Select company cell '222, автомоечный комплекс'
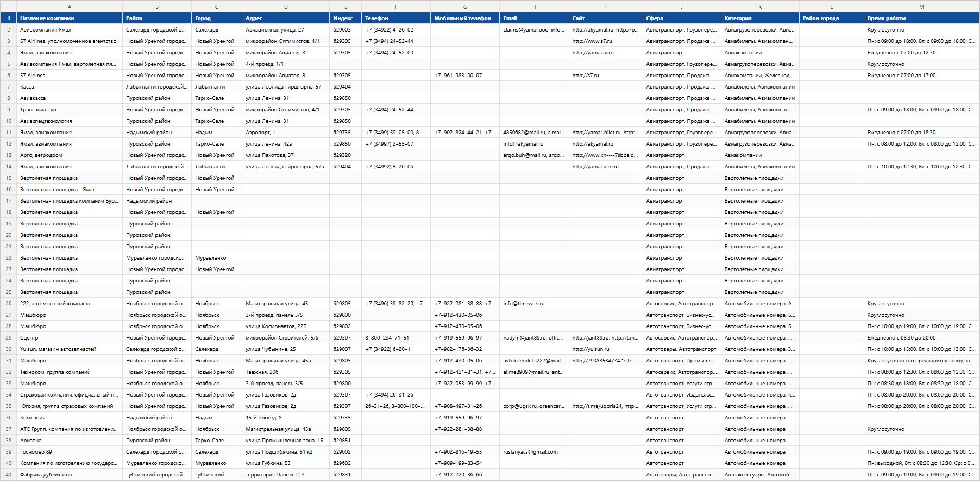Image resolution: width=980 pixels, height=490 pixels. point(70,304)
